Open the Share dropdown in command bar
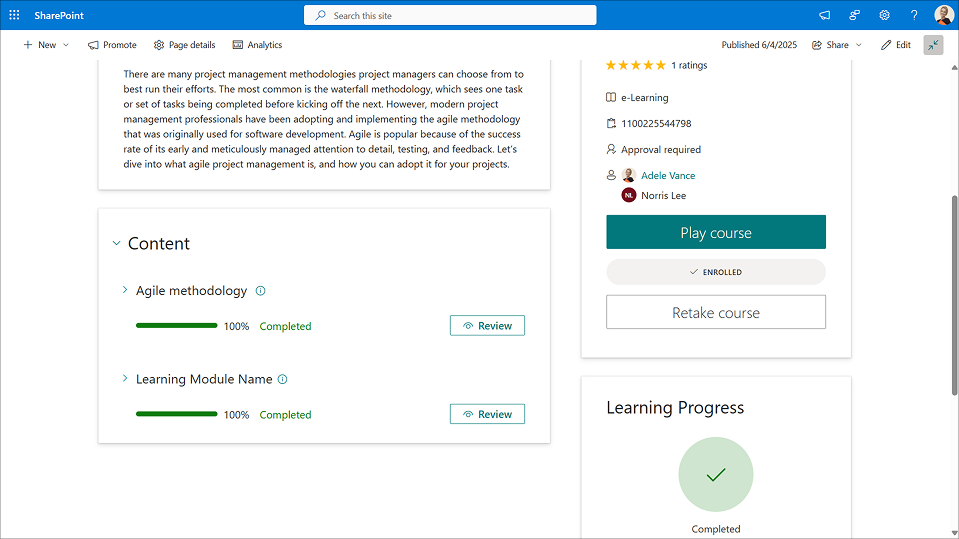959x539 pixels. [836, 45]
